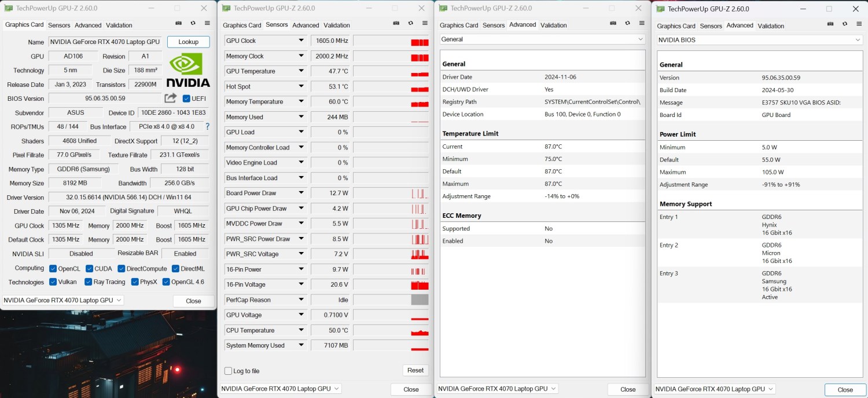Expand Memory Clock sensor dropdown arrow
This screenshot has width=868, height=398.
[301, 56]
